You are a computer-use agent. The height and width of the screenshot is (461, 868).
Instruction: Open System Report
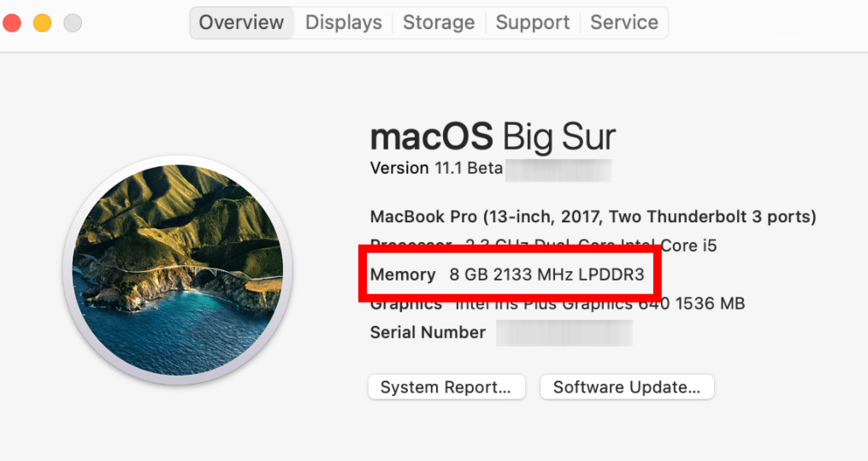click(446, 387)
